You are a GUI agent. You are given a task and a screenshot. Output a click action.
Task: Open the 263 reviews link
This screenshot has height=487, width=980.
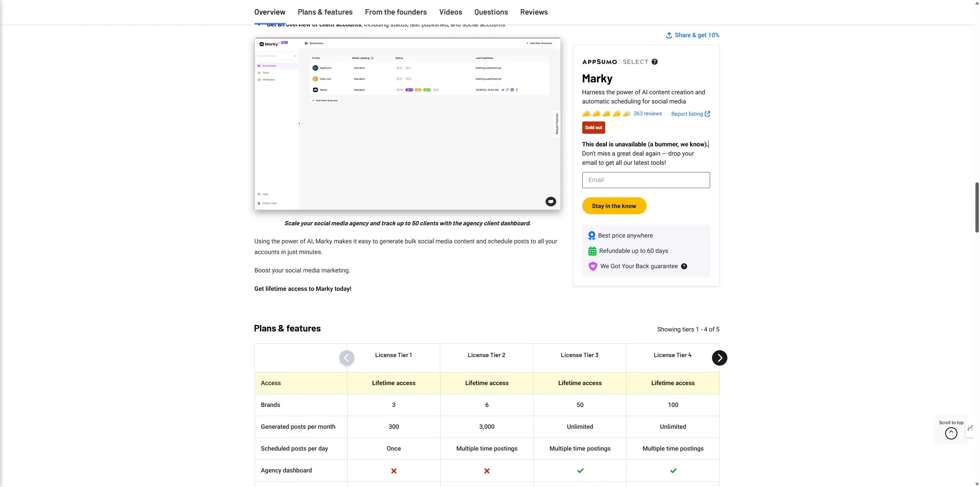point(647,114)
